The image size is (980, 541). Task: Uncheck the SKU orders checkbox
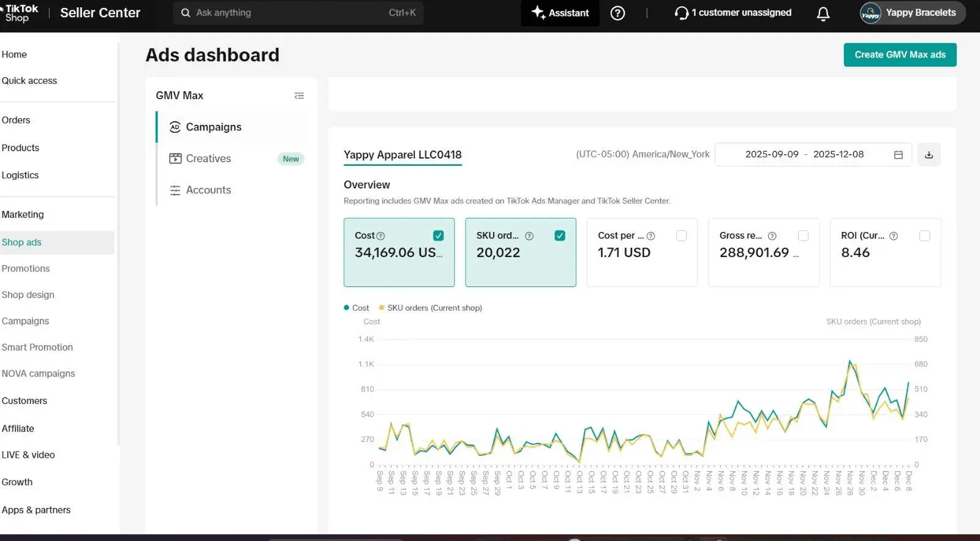tap(560, 236)
